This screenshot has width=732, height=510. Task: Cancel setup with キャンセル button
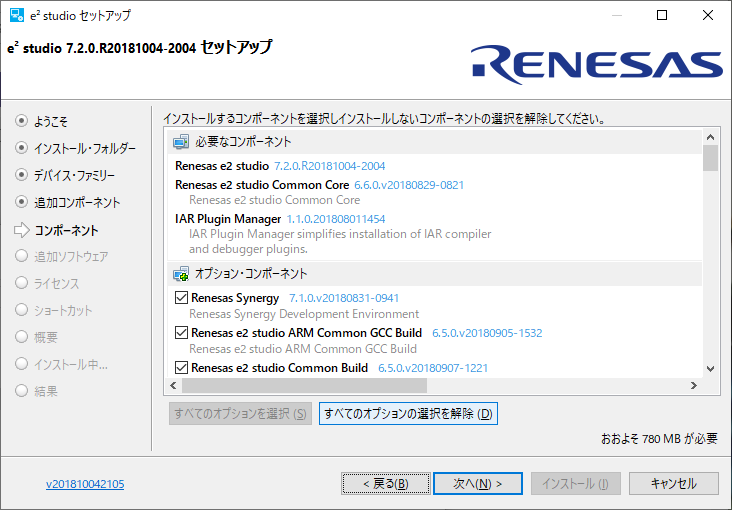tap(674, 483)
